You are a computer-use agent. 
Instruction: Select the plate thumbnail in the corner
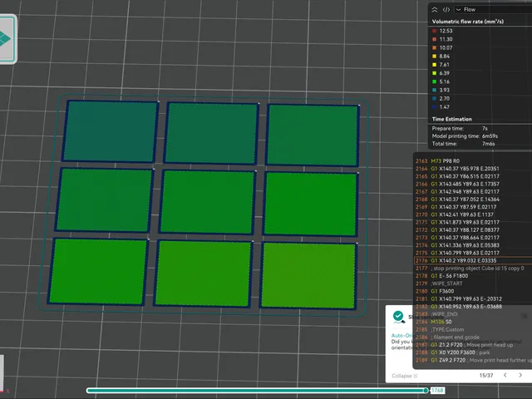pos(7,39)
